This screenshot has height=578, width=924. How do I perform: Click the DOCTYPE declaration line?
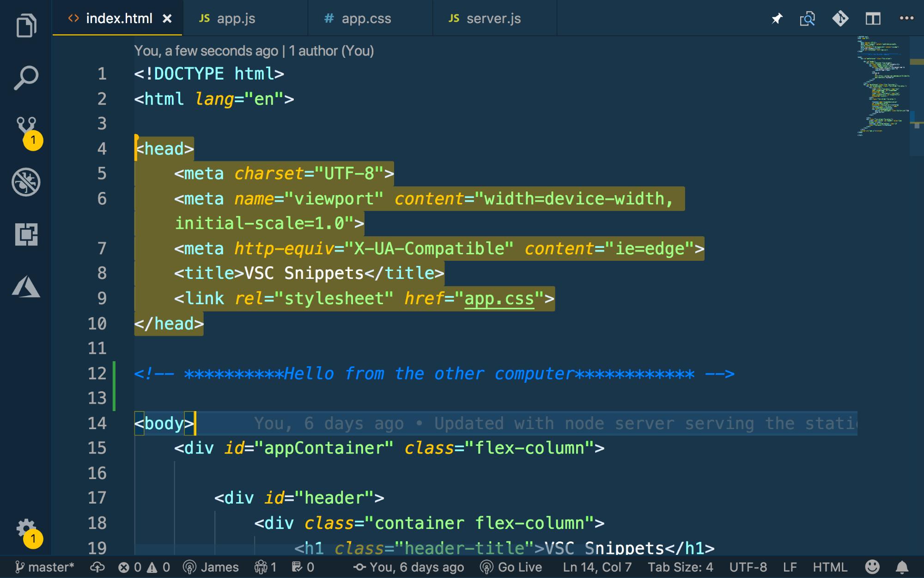pyautogui.click(x=209, y=74)
